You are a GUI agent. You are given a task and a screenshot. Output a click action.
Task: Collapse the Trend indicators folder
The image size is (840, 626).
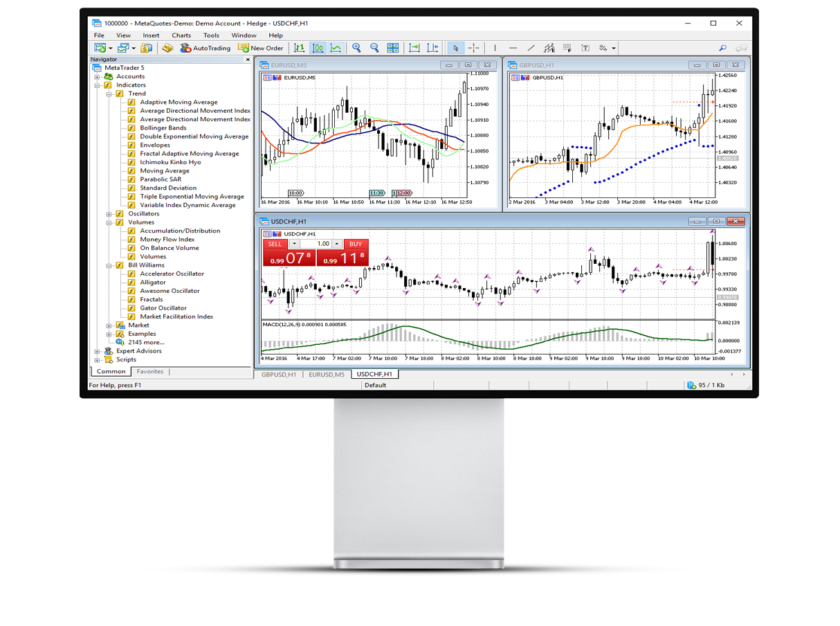coord(109,93)
